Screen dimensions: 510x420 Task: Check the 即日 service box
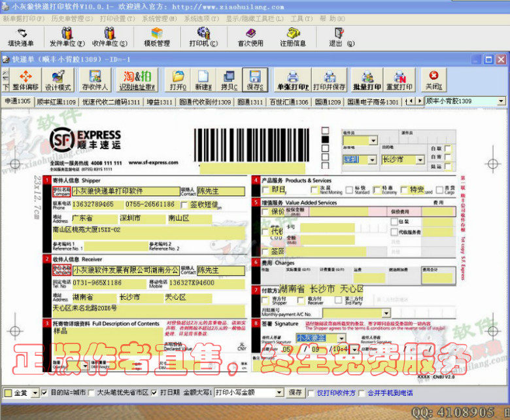(265, 190)
